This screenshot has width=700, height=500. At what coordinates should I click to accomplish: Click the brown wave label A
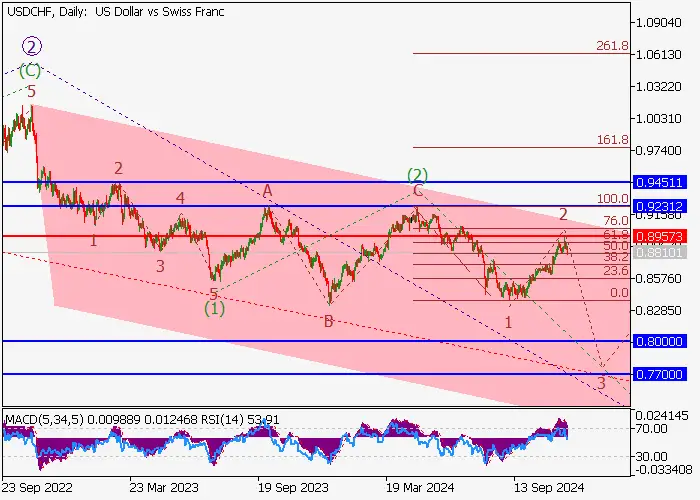[x=267, y=191]
